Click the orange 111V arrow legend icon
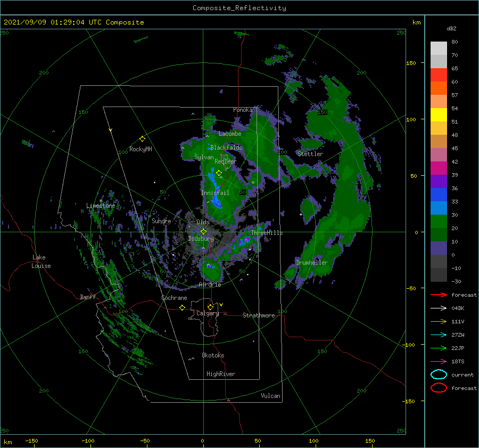The image size is (479, 448). point(439,321)
